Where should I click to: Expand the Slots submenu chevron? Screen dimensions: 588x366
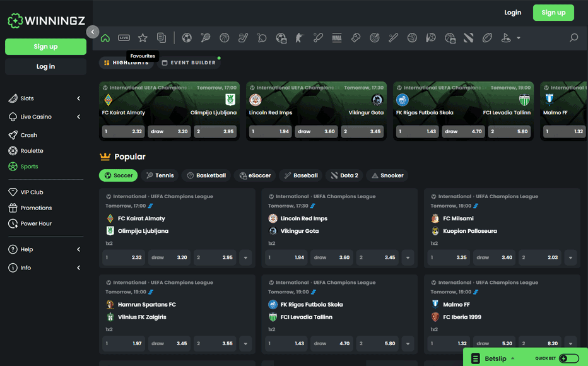point(78,98)
